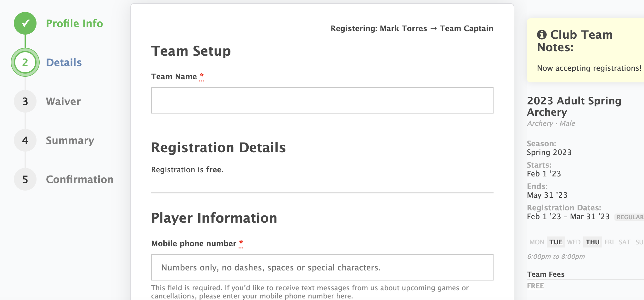
Task: Click the circled number 5 beside Confirmation
Action: click(25, 180)
